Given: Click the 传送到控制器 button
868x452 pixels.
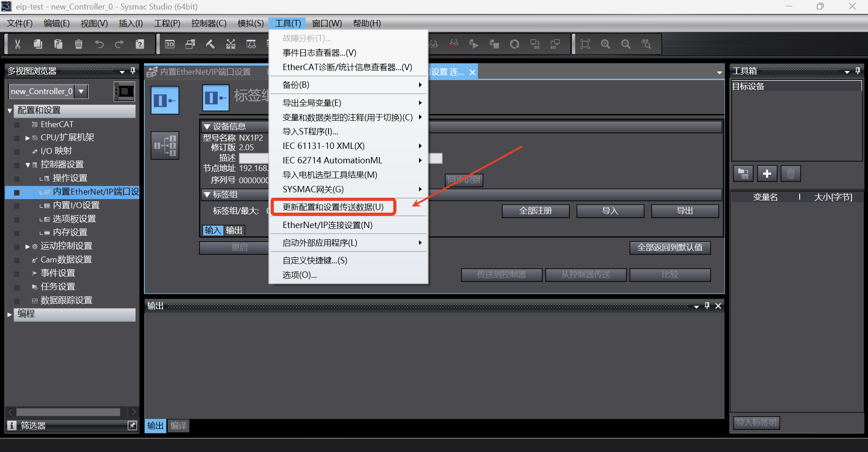Looking at the screenshot, I should point(501,275).
